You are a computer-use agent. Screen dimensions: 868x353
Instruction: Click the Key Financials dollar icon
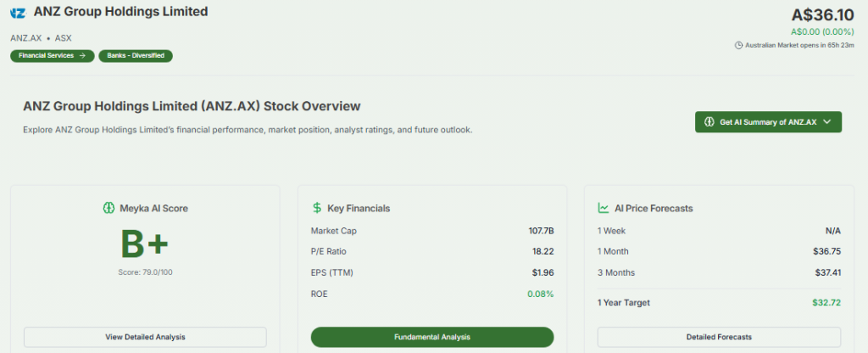[x=317, y=208]
